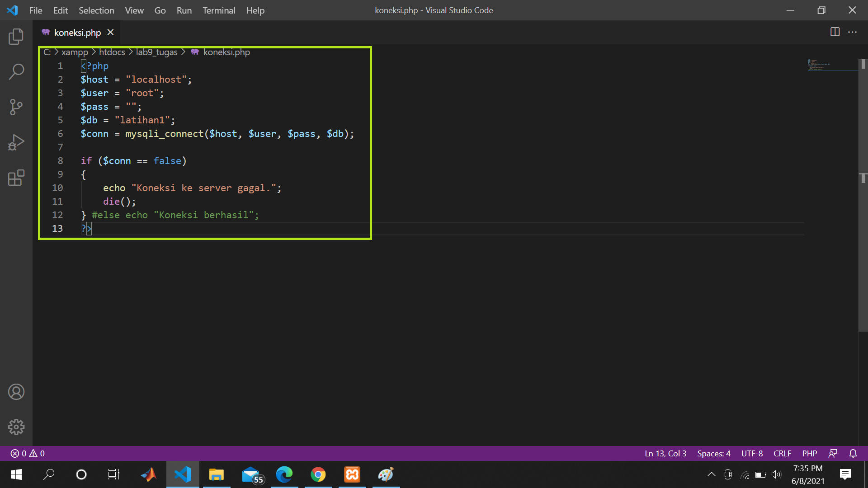Switch to Visual Studio Code taskbar icon
This screenshot has height=488, width=868.
coord(183,474)
